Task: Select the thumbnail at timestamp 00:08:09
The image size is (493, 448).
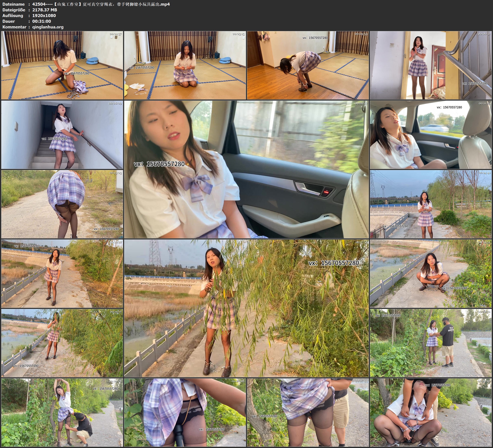Action: tap(62, 135)
